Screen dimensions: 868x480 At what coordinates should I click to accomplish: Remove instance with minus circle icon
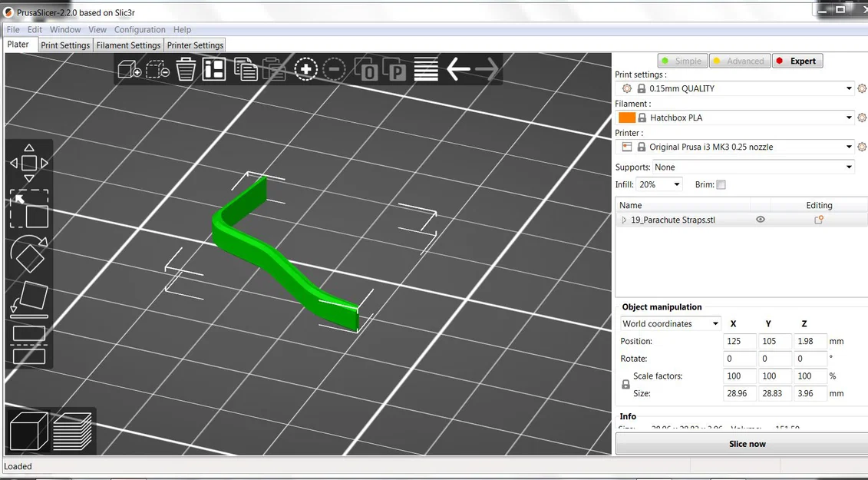coord(334,70)
